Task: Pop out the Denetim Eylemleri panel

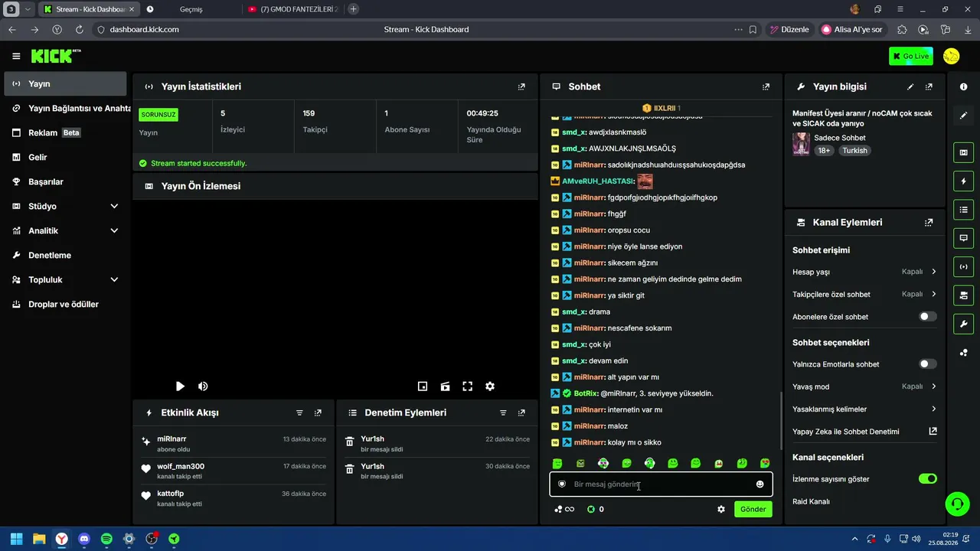Action: pyautogui.click(x=521, y=413)
